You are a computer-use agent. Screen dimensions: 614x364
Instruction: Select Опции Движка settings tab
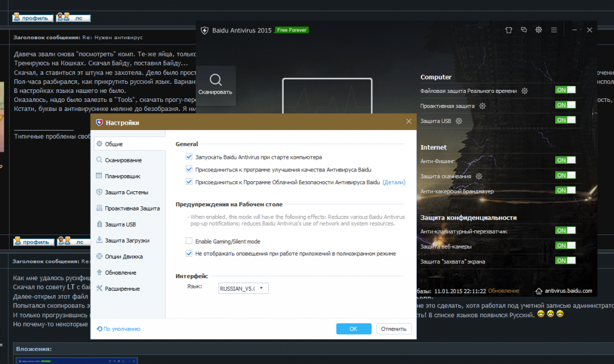(x=130, y=257)
